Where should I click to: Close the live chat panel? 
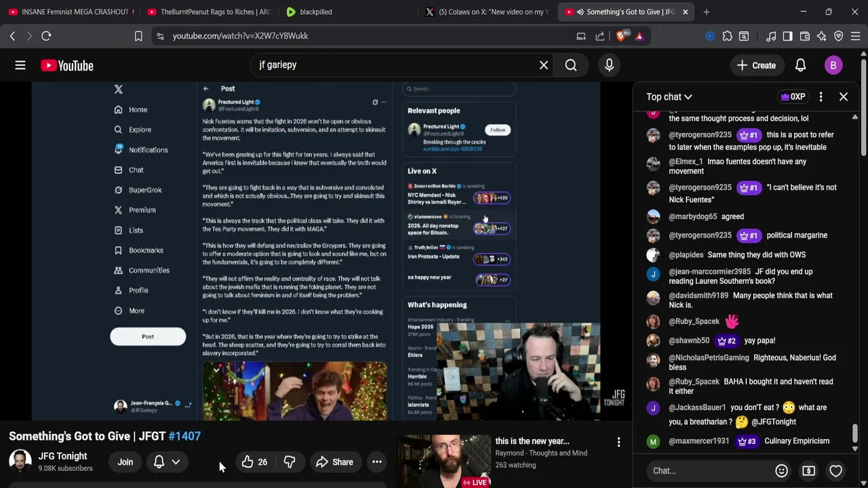click(x=844, y=97)
